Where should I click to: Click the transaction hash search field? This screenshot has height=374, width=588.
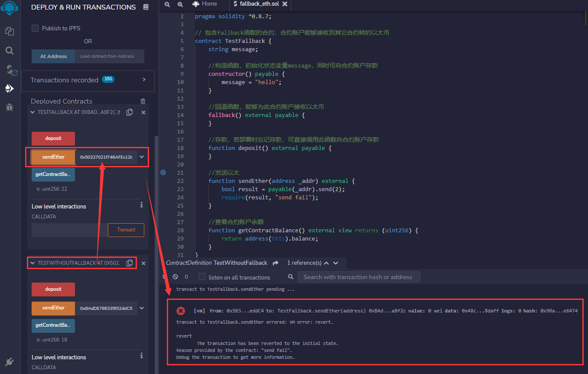[x=359, y=276]
